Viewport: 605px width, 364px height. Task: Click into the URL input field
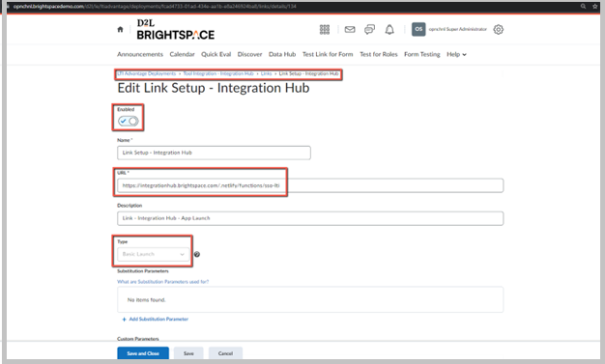[310, 185]
